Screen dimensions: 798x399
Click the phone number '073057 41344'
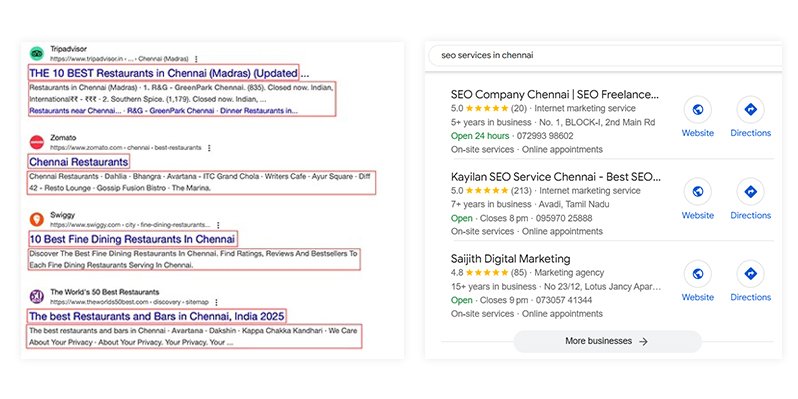564,300
